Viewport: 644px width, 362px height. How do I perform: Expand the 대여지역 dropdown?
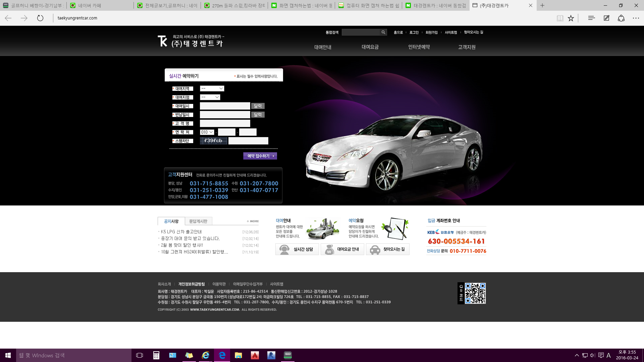point(212,88)
